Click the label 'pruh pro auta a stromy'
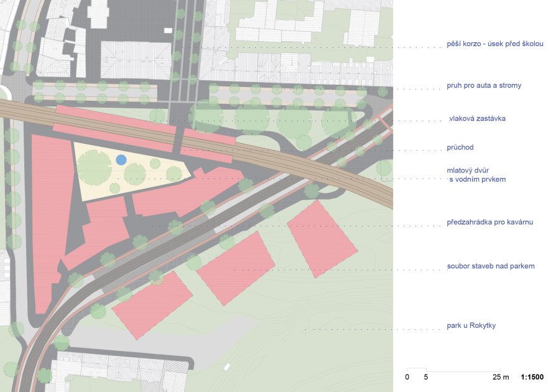The image size is (556, 392). pos(484,85)
